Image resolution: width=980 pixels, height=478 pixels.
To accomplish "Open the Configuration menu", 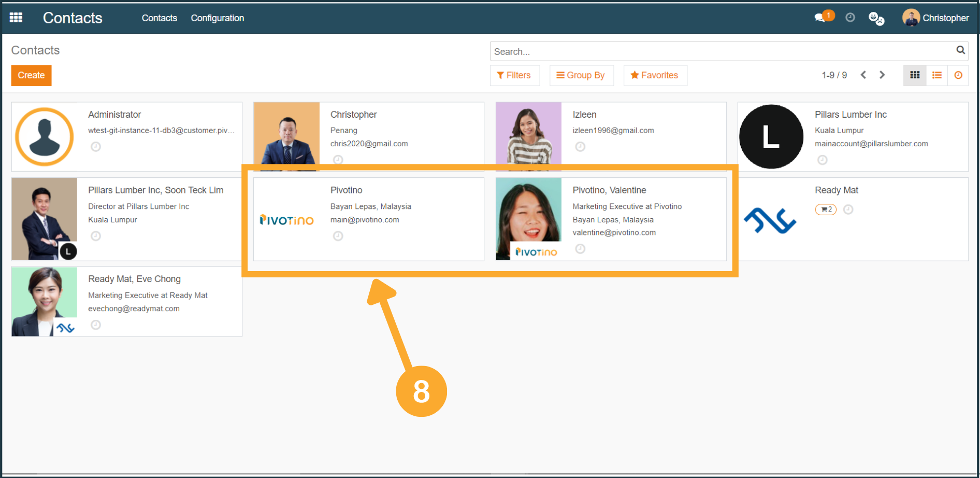I will pos(217,18).
